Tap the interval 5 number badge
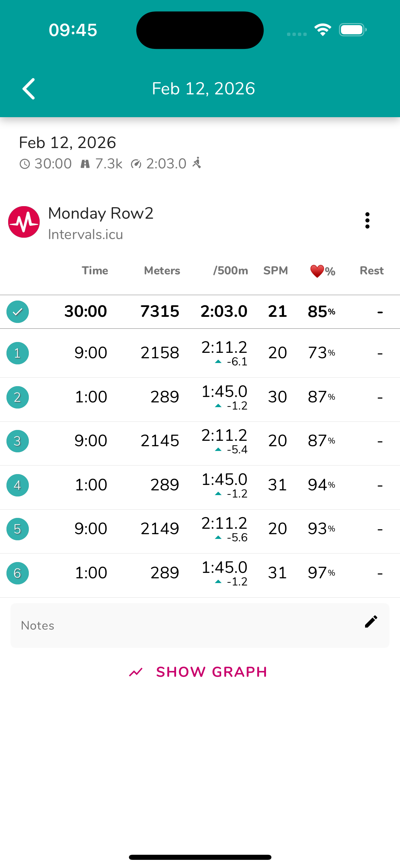400x868 pixels. pyautogui.click(x=18, y=529)
